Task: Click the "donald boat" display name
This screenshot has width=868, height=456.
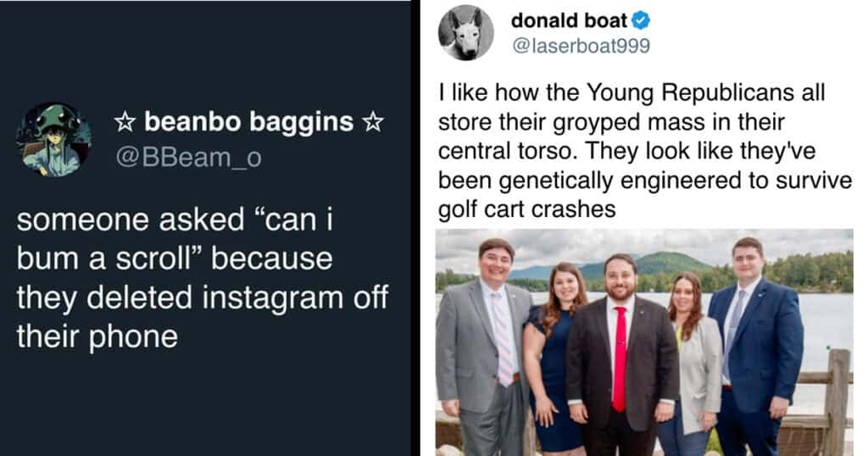Action: pyautogui.click(x=568, y=20)
